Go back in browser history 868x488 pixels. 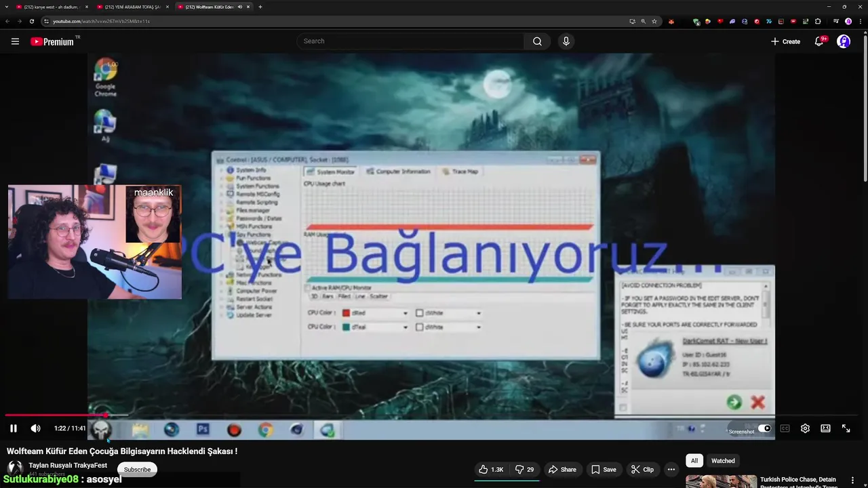[x=7, y=21]
